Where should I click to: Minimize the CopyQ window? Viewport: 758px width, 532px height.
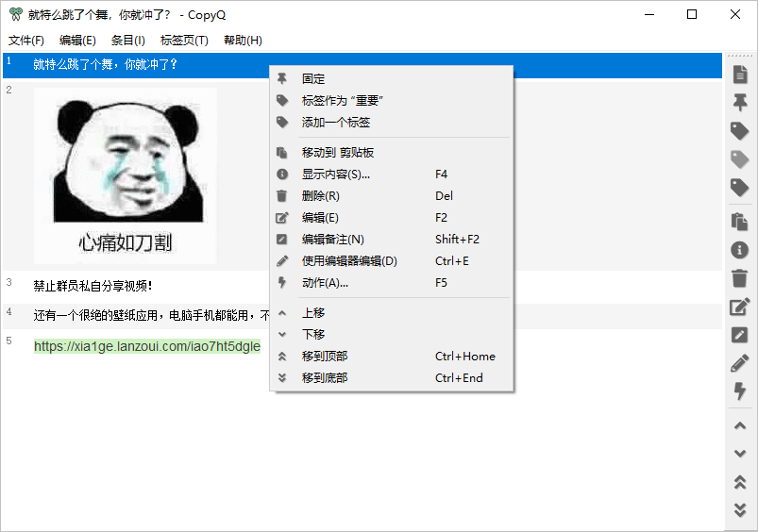click(649, 14)
